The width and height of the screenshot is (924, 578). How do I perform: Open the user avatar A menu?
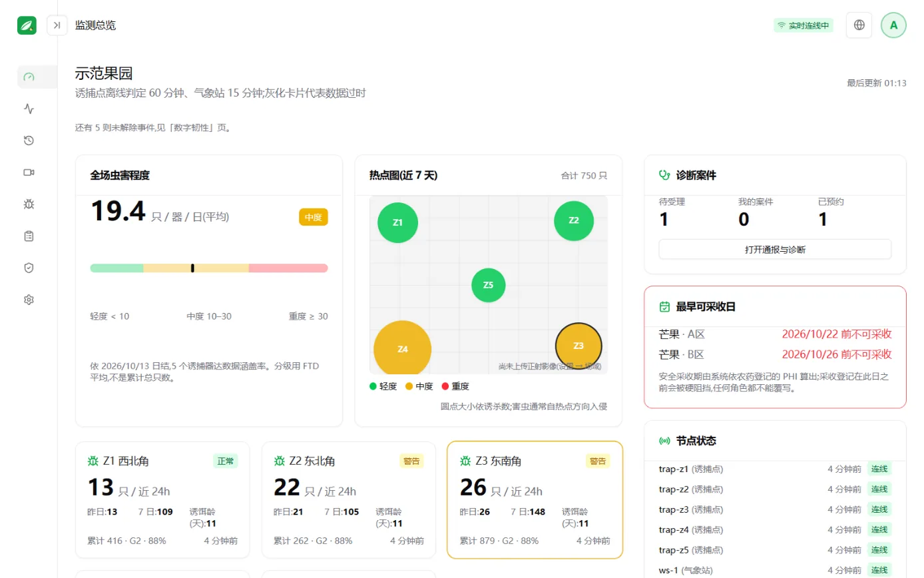click(x=893, y=25)
